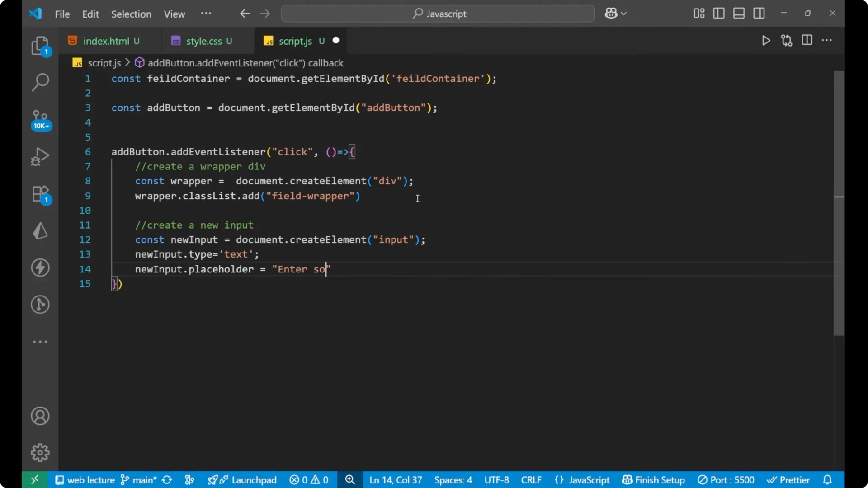Open the Settings gear in sidebar

click(40, 452)
